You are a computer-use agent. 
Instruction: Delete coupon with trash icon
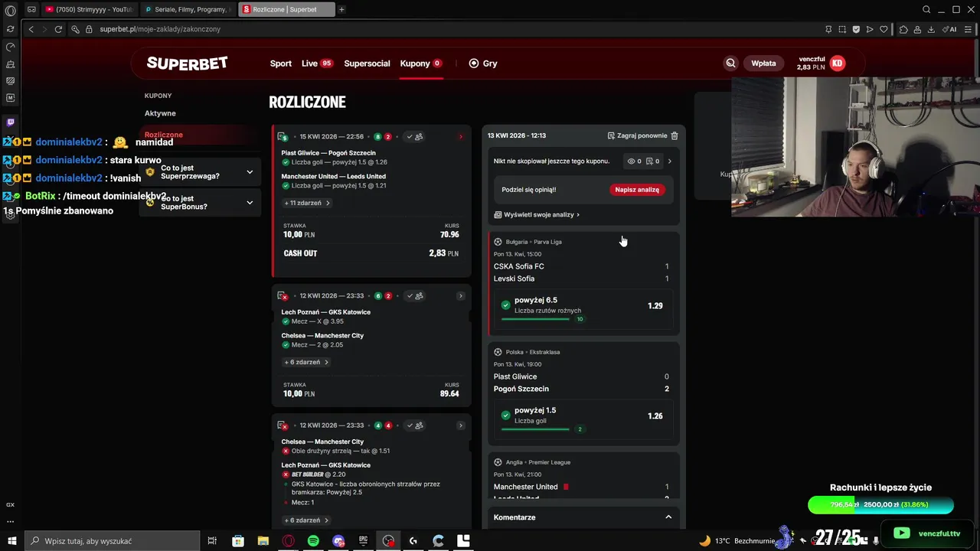(x=675, y=135)
